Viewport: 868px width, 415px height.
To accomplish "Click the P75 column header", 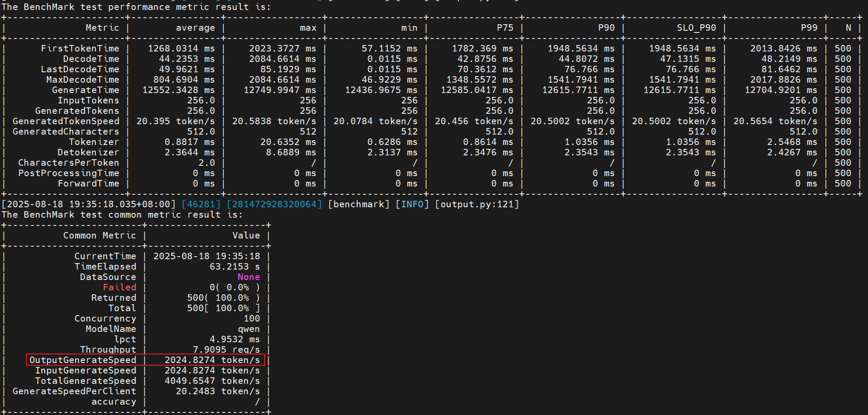I will [x=505, y=28].
